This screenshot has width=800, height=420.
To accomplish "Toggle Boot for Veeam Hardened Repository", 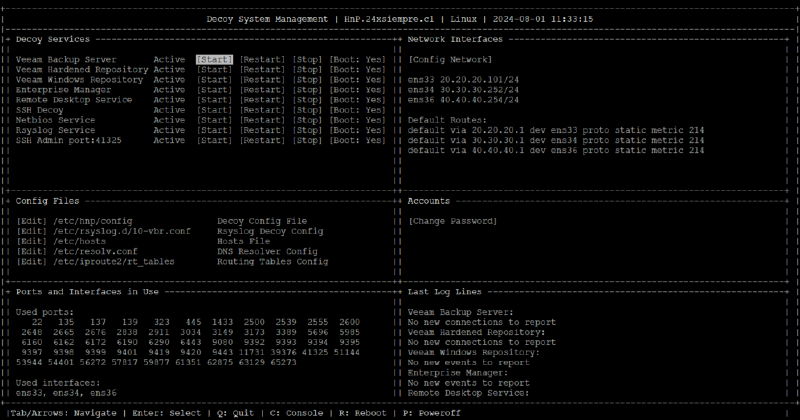I will point(357,70).
